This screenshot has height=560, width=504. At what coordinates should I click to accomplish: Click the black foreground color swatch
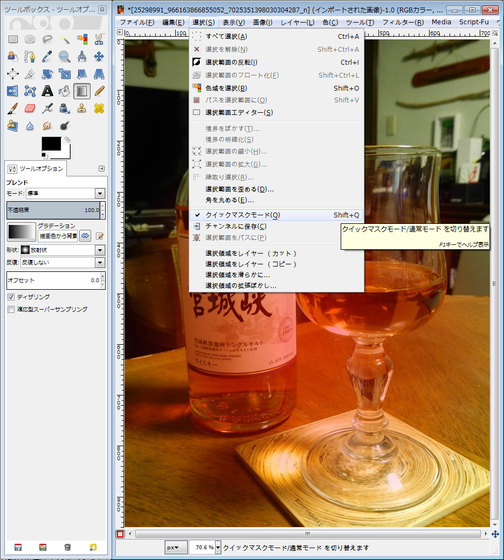point(51,144)
